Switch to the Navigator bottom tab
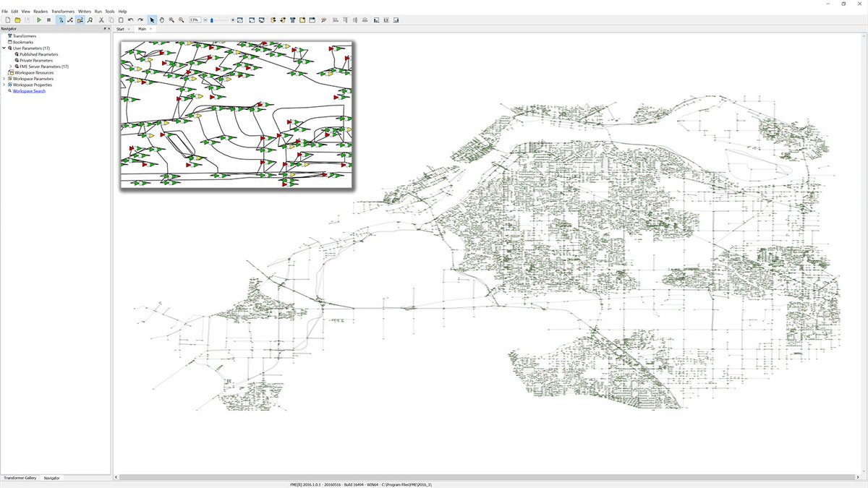 pos(51,478)
